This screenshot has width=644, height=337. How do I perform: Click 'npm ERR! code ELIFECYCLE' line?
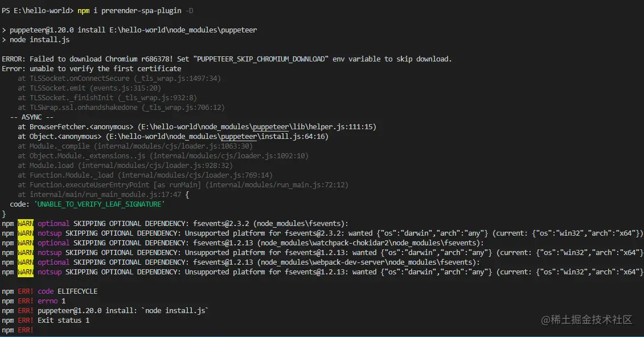(50, 291)
